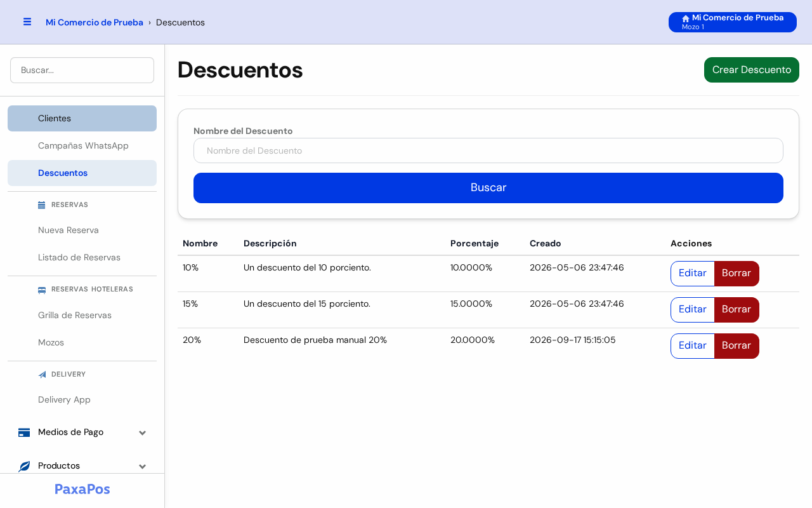Click the home icon in the store badge
The image size is (812, 508).
pyautogui.click(x=686, y=18)
